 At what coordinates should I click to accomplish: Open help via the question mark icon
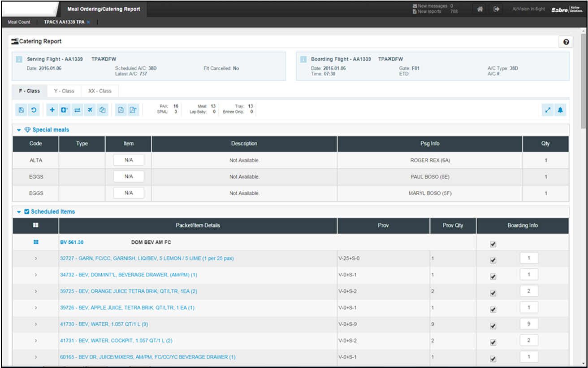[x=566, y=42]
